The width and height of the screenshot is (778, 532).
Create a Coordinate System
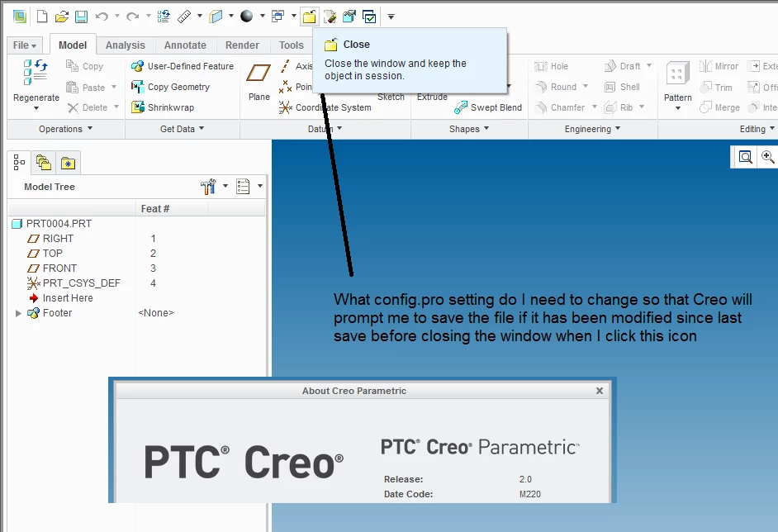tap(325, 107)
